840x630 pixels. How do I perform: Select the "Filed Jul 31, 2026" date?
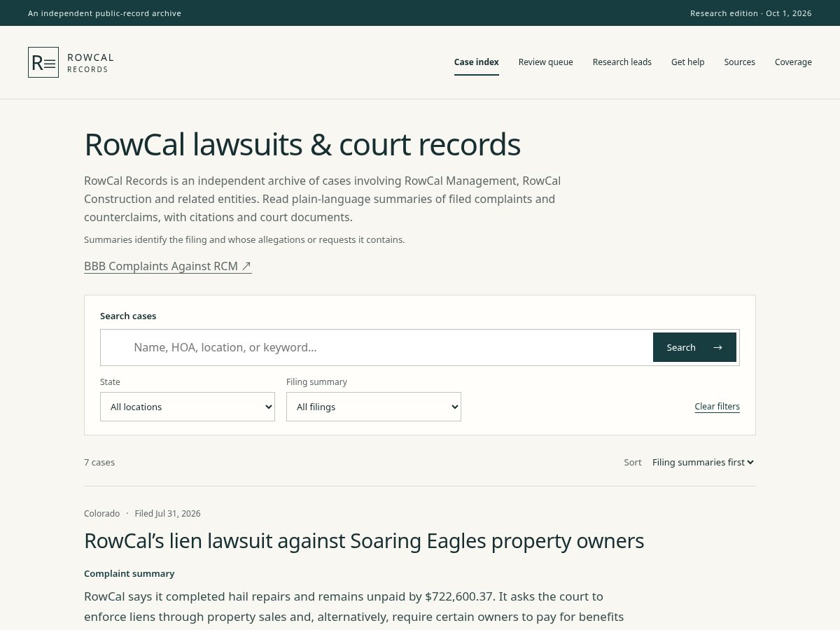tap(167, 513)
